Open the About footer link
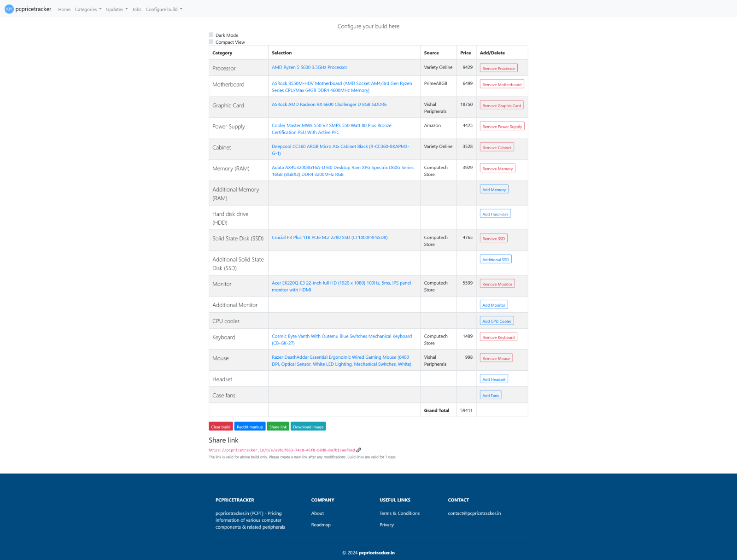 click(x=317, y=513)
